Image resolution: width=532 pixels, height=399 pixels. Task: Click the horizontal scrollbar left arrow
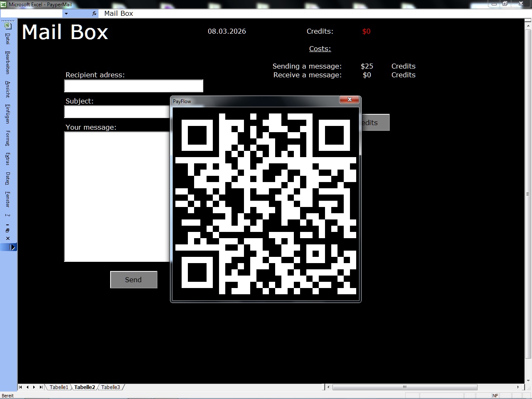[x=328, y=387]
